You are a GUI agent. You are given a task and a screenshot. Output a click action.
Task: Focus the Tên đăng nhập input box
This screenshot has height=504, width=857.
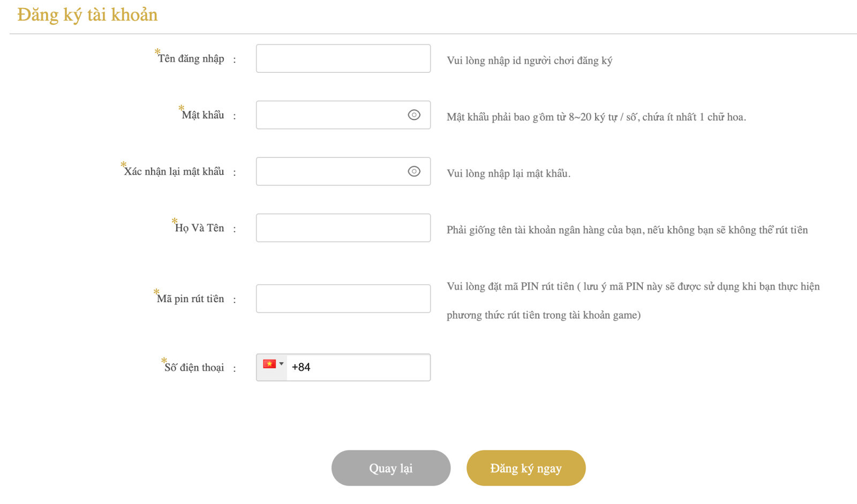[343, 59]
